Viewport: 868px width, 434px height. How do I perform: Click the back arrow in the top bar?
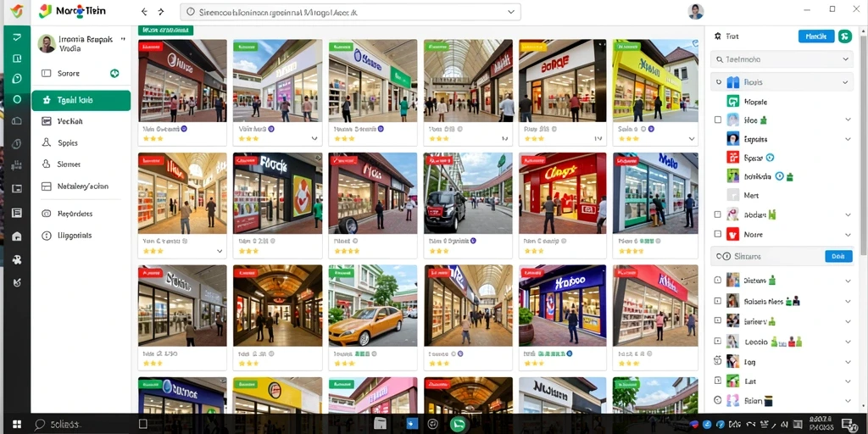click(144, 12)
